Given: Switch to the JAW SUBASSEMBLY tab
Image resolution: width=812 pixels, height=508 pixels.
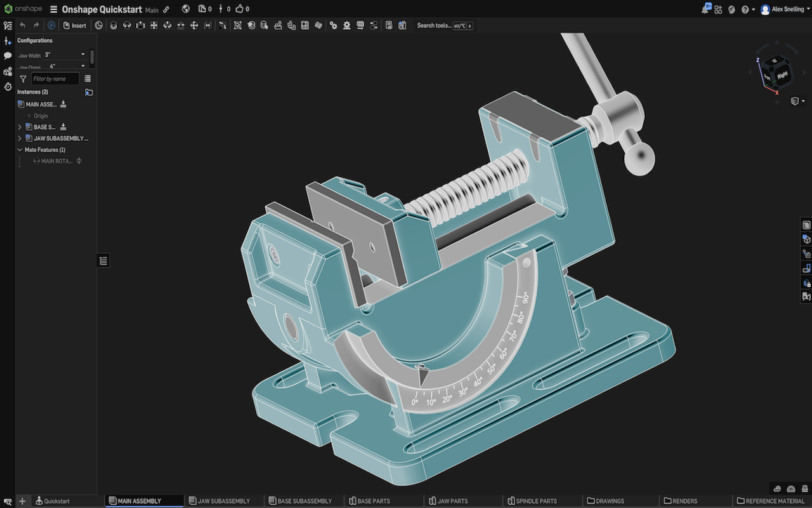Looking at the screenshot, I should [224, 501].
